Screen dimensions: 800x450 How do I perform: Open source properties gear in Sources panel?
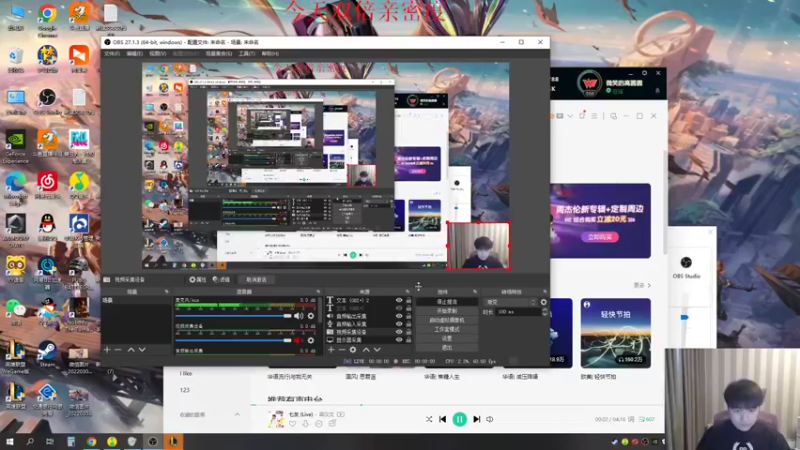pyautogui.click(x=353, y=349)
